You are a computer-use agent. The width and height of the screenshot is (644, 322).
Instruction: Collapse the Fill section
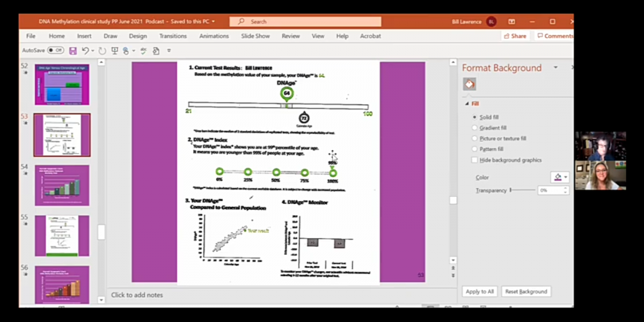point(466,104)
